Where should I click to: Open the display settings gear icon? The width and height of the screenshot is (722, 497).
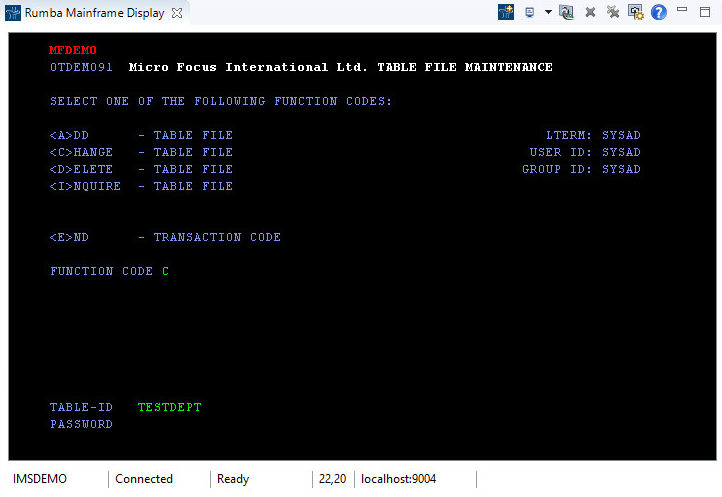click(635, 12)
